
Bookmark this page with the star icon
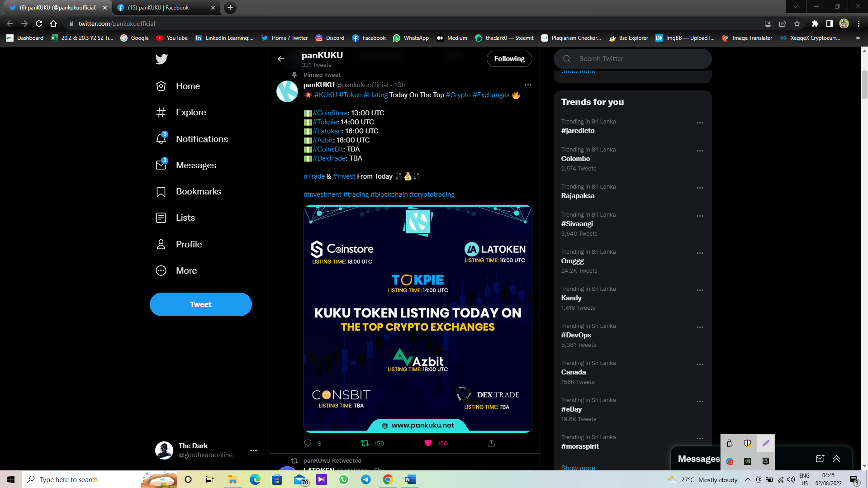[x=797, y=24]
